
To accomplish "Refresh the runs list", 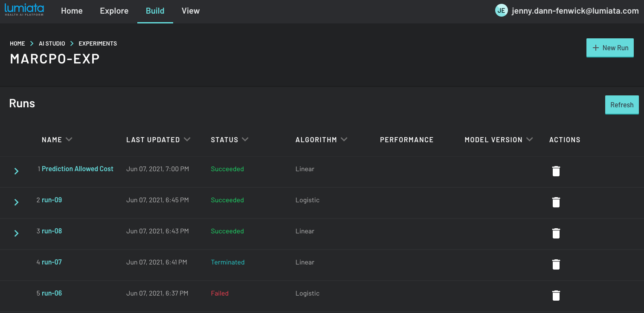I will coord(622,105).
